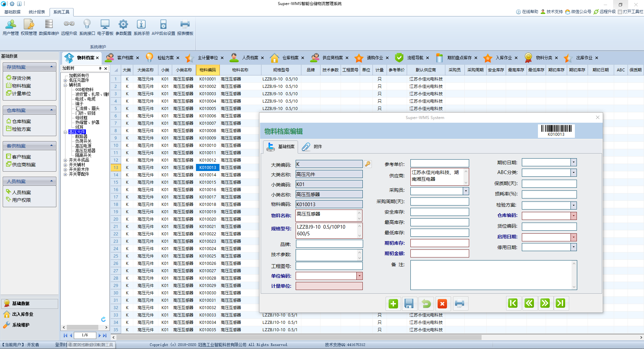Go to next record in dialog
This screenshot has width=644, height=349.
(x=545, y=303)
